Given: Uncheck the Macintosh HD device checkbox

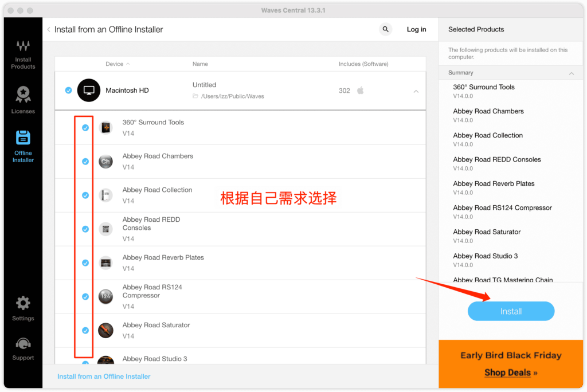Looking at the screenshot, I should tap(69, 91).
